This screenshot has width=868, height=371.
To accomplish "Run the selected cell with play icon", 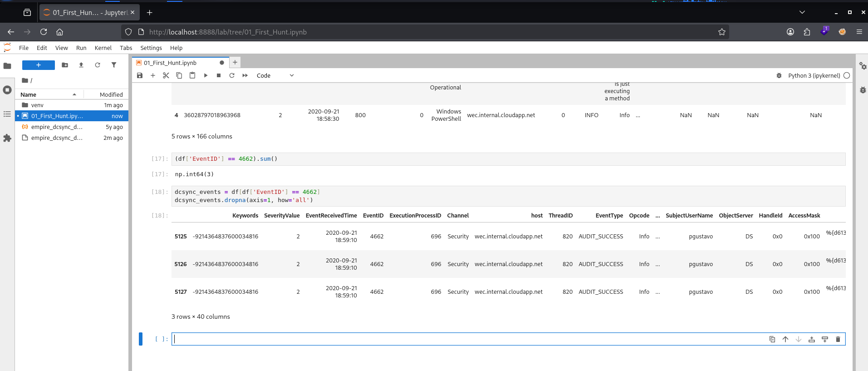I will (206, 75).
